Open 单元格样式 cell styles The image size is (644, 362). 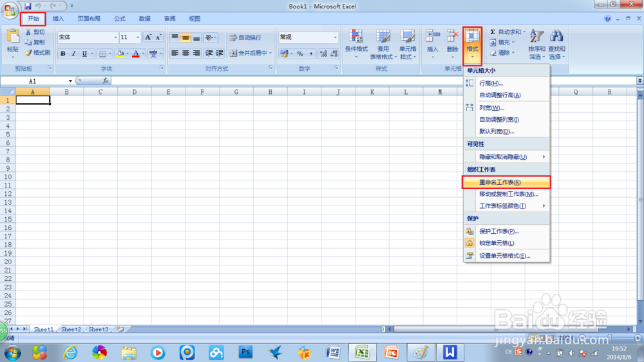pos(408,44)
